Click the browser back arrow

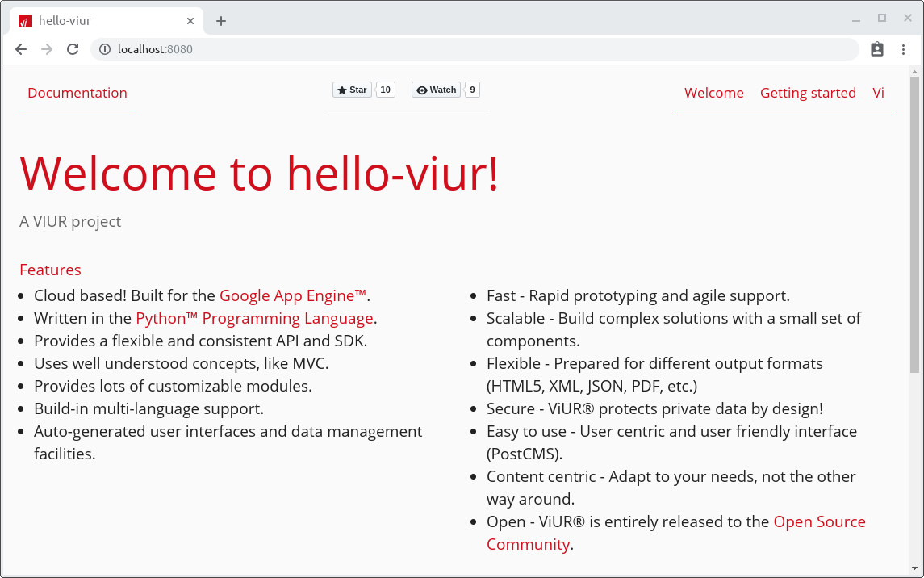click(21, 49)
